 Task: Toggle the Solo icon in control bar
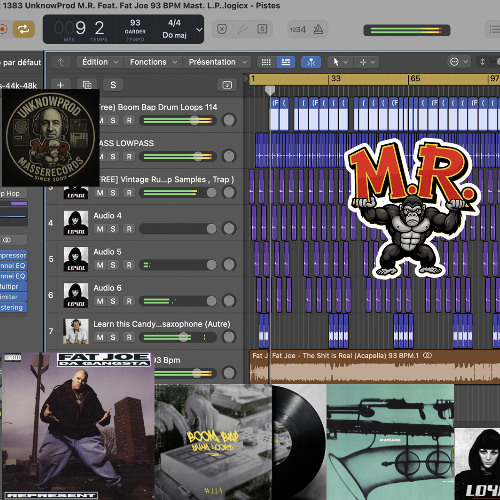click(262, 29)
